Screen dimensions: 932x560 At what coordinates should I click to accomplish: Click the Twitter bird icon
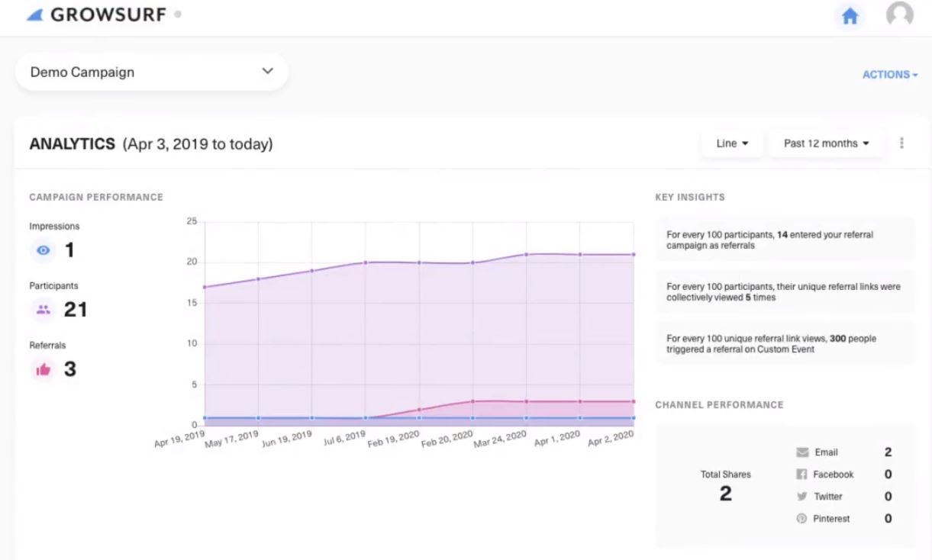[x=801, y=496]
